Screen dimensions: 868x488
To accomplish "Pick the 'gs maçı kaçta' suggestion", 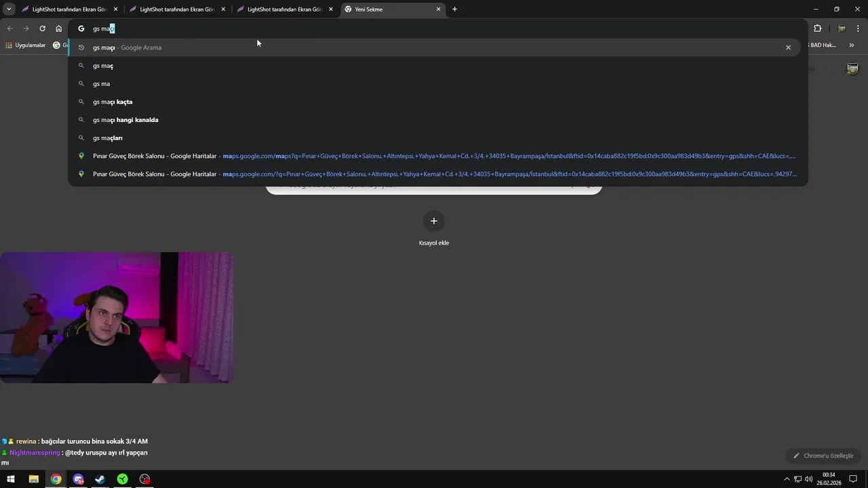I will coord(434,102).
